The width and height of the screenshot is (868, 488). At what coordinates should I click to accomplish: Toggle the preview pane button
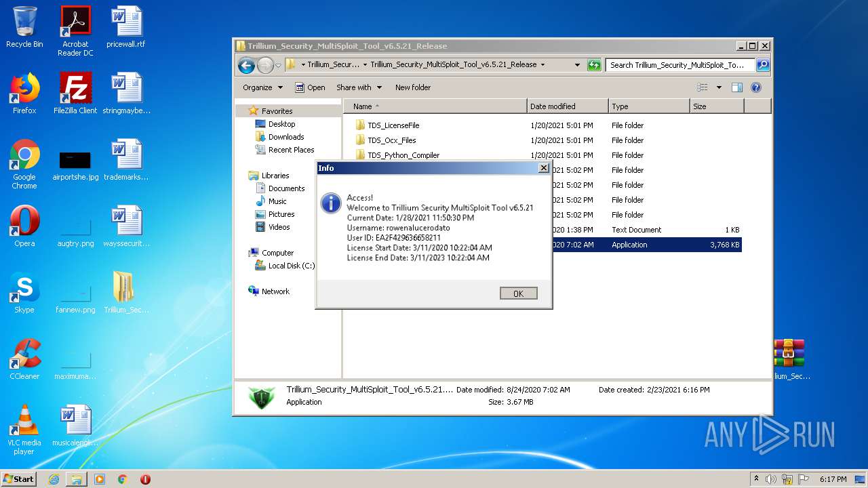[x=737, y=87]
